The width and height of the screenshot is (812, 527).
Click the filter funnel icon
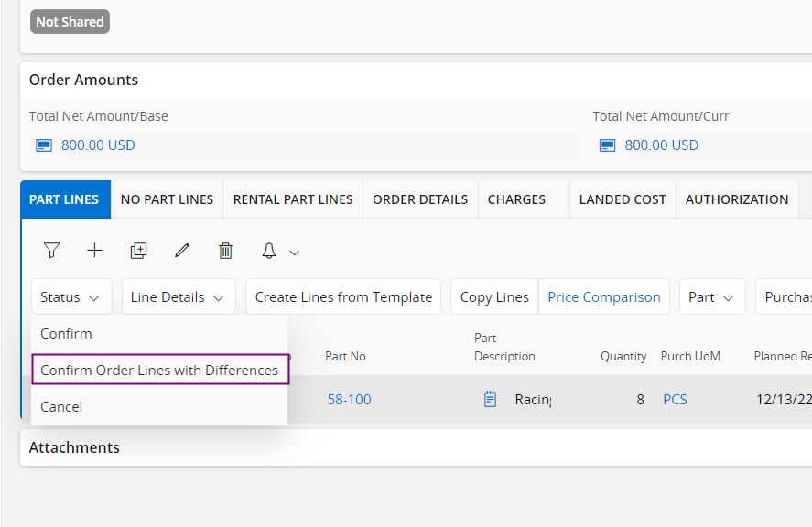point(51,251)
